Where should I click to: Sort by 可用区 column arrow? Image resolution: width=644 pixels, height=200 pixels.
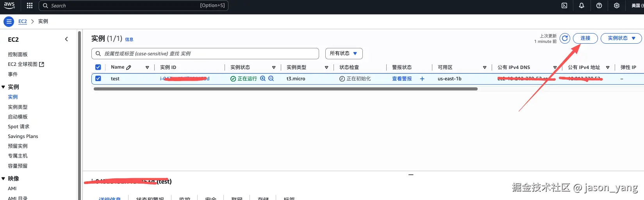(x=485, y=67)
